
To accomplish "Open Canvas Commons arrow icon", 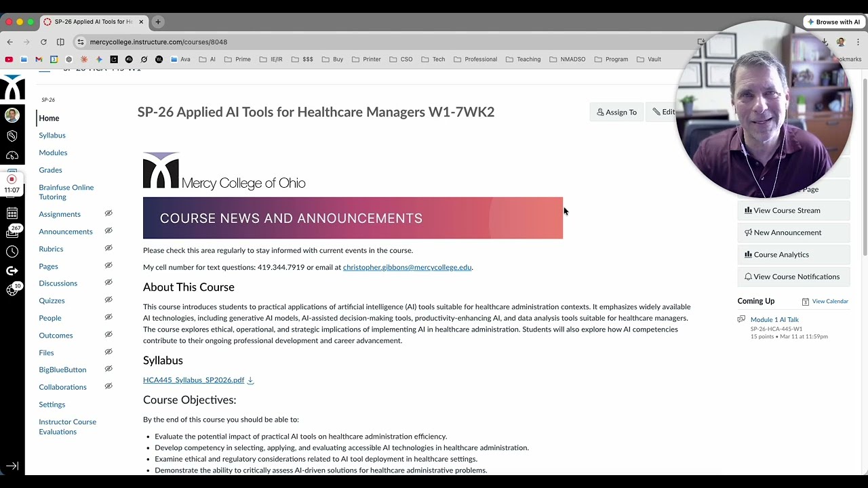I will 12,270.
